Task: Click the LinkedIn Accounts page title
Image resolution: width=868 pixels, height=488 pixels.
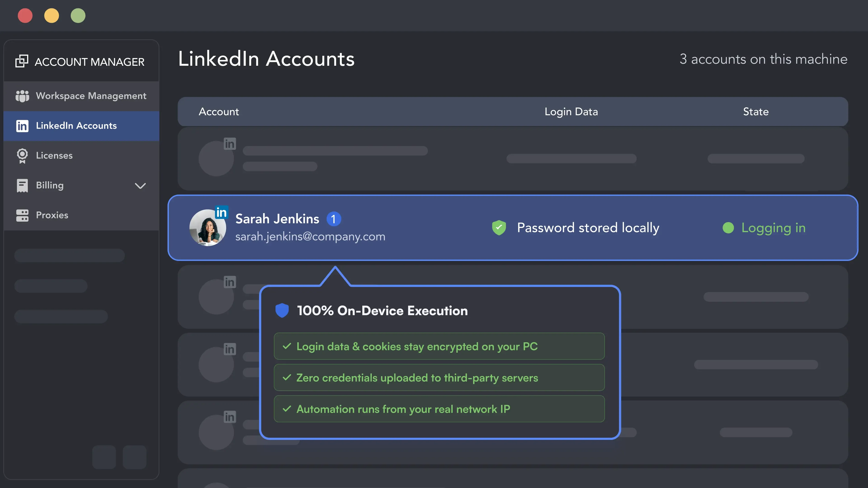Action: (x=266, y=59)
